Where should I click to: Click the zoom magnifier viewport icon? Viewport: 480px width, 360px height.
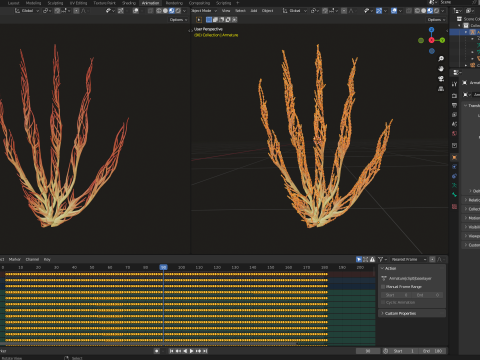[441, 59]
